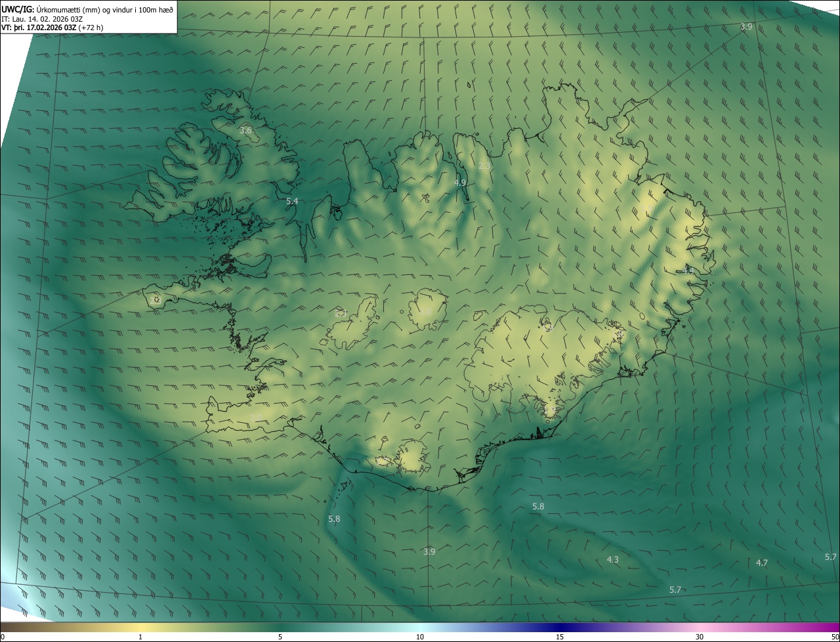The width and height of the screenshot is (840, 642).
Task: Click the 4.7 value label over the ocean
Action: click(x=762, y=563)
